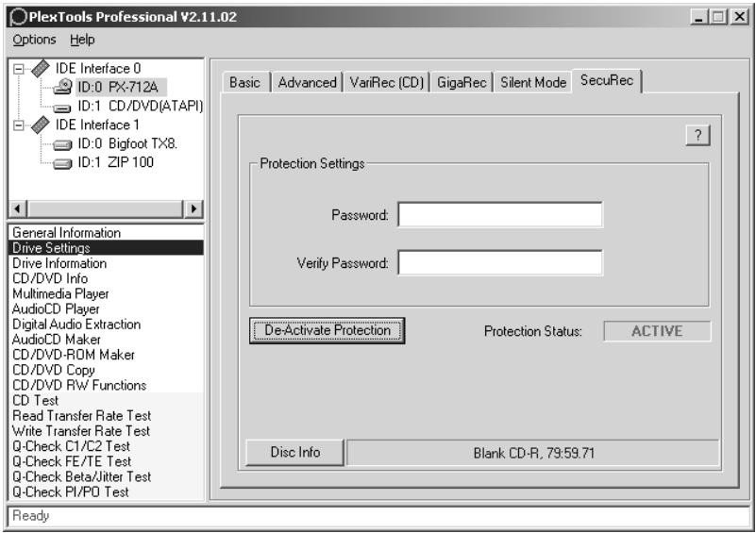Screen dimensions: 756x533
Task: Collapse the IDE Interface 1 tree node
Action: pyautogui.click(x=18, y=125)
